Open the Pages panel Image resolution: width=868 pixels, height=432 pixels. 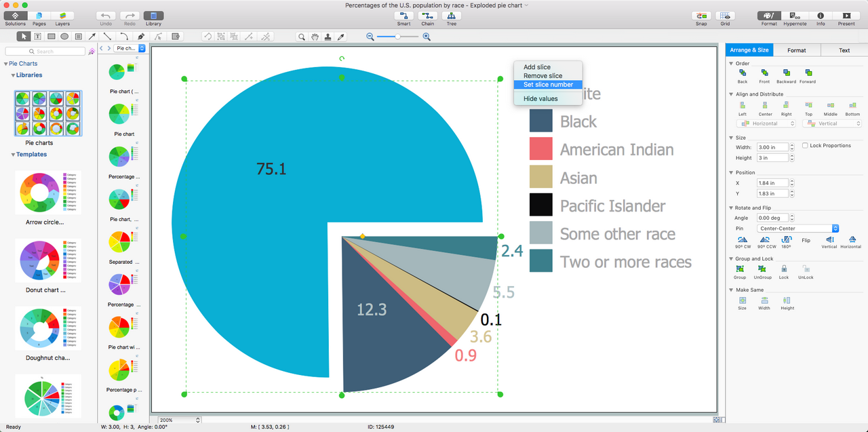pyautogui.click(x=39, y=16)
